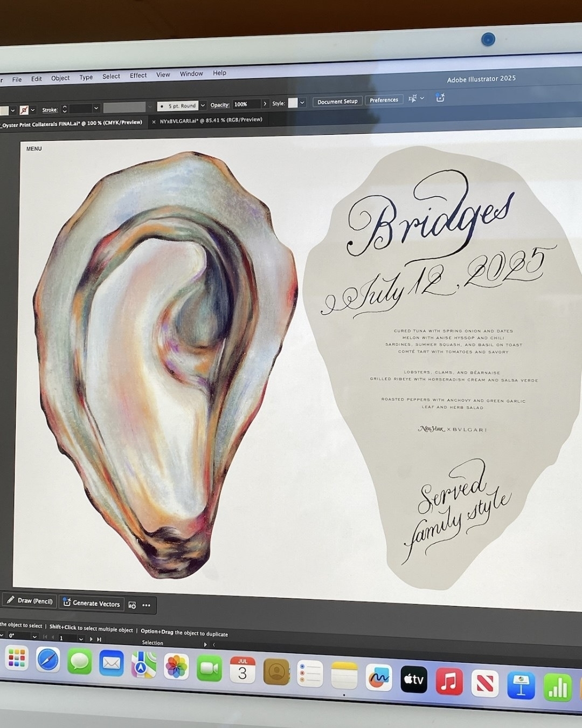This screenshot has height=728, width=582.
Task: Click the icon right of Generate Vectors
Action: pos(132,605)
